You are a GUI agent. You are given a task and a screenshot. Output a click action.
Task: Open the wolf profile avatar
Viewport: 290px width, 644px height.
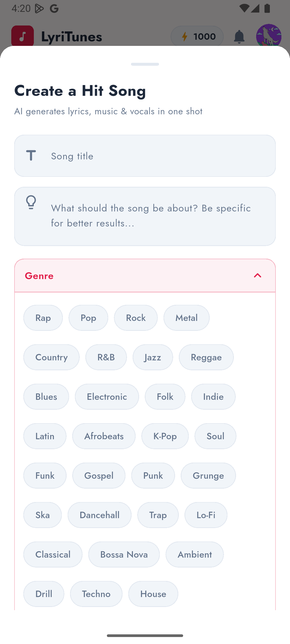(269, 36)
